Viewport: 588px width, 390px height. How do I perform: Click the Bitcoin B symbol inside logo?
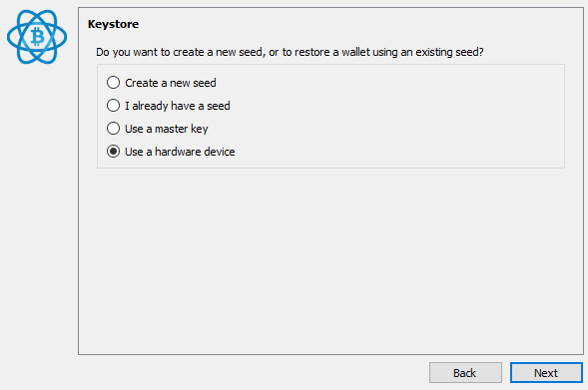(37, 37)
